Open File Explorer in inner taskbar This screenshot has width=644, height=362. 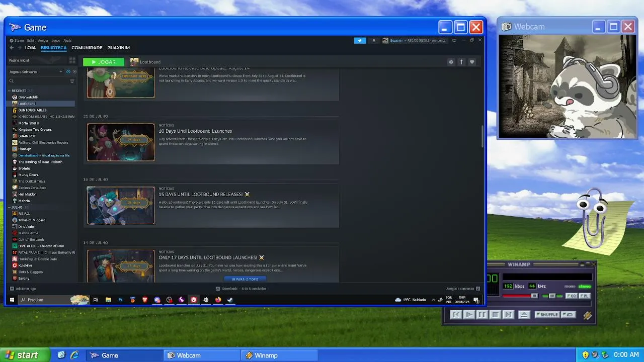point(108,300)
